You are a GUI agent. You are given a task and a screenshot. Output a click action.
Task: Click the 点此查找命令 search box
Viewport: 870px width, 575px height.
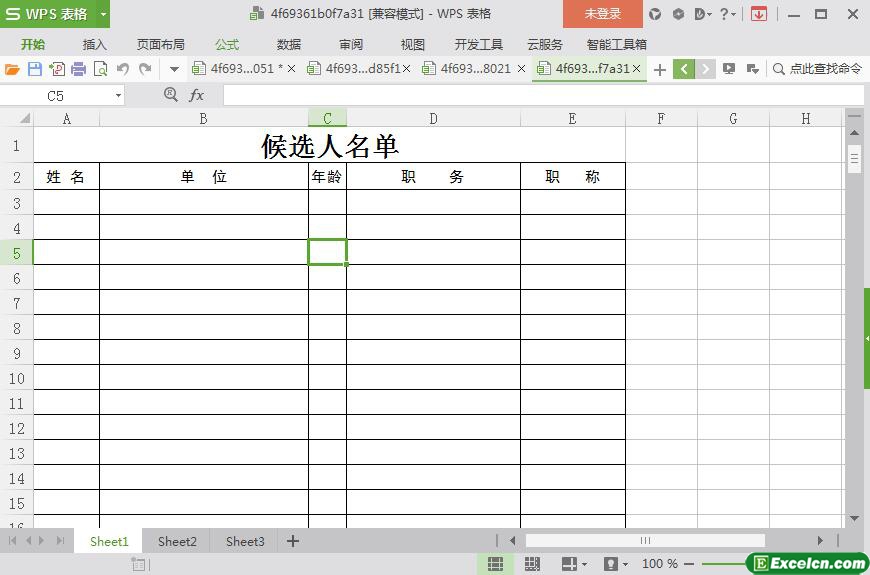tap(818, 69)
